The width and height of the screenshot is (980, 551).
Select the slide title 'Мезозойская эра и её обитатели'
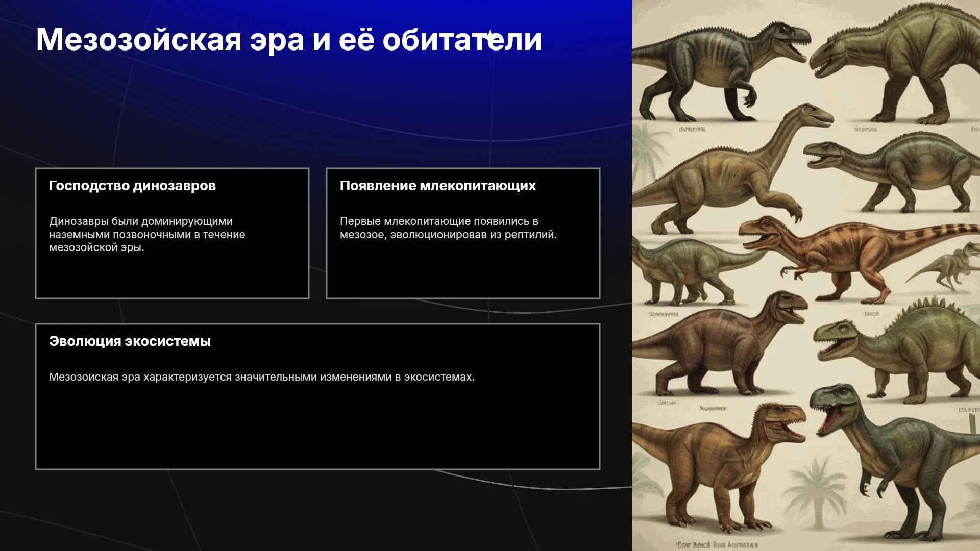(289, 39)
